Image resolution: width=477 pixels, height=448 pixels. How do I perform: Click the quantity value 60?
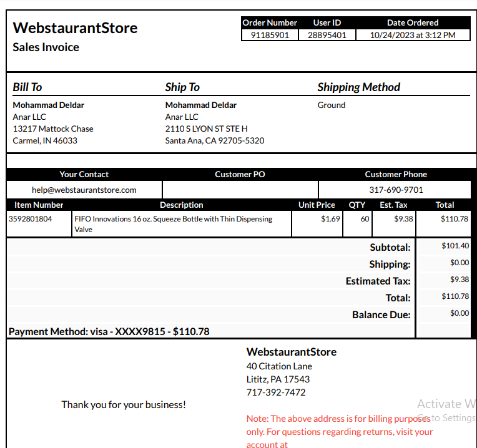[x=365, y=219]
